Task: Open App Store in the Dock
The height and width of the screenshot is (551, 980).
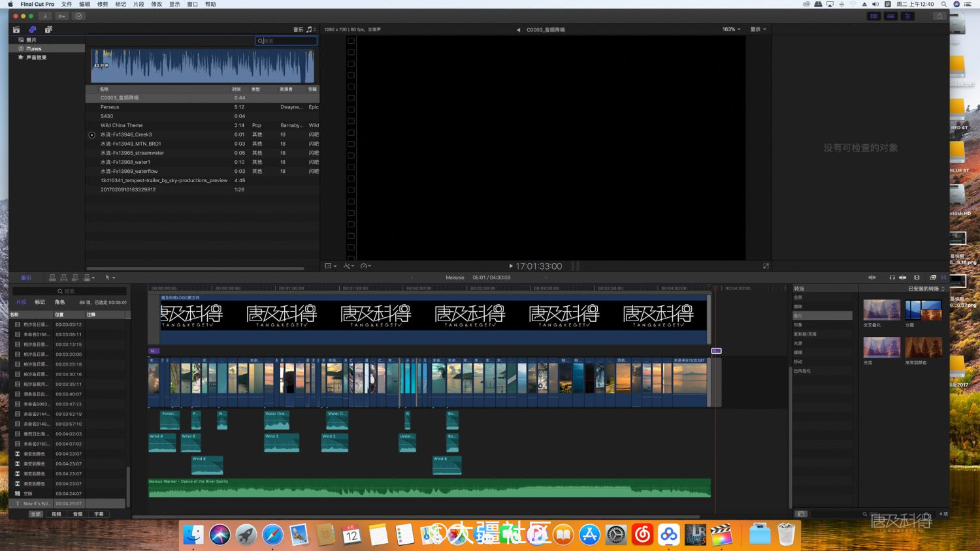Action: click(x=589, y=535)
